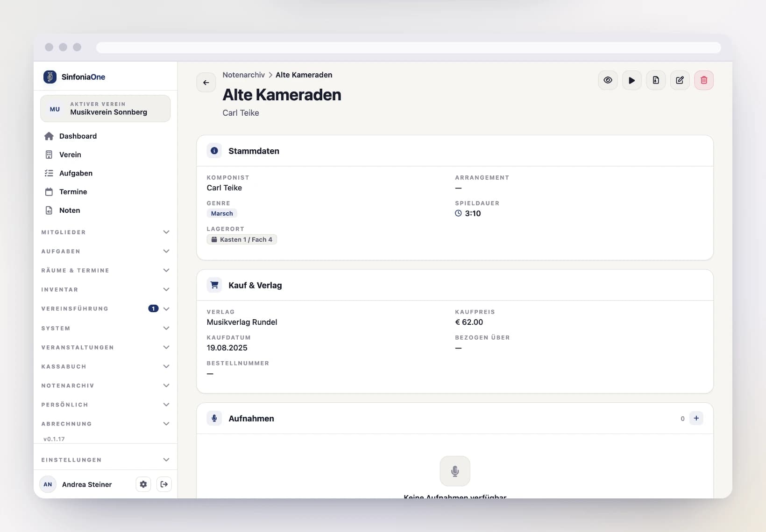Log out via exit arrow icon
The width and height of the screenshot is (766, 532).
tap(164, 484)
